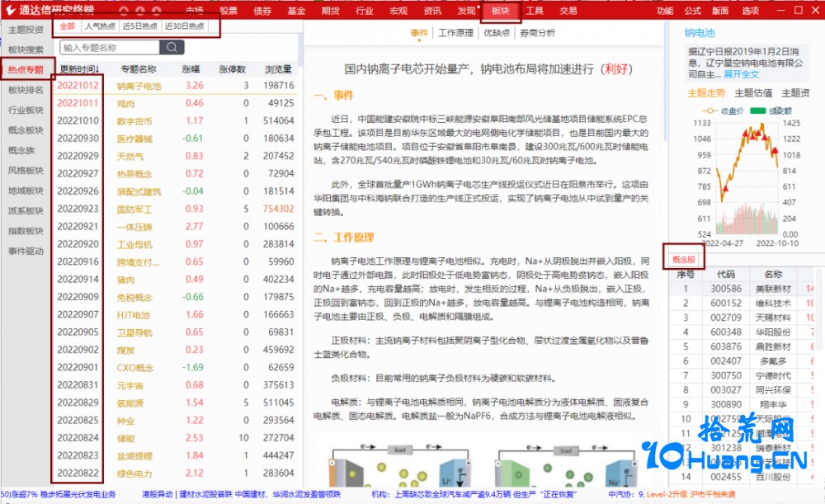Viewport: 825px width, 504px height.
Task: Switch to the 事件 article tab
Action: click(419, 33)
